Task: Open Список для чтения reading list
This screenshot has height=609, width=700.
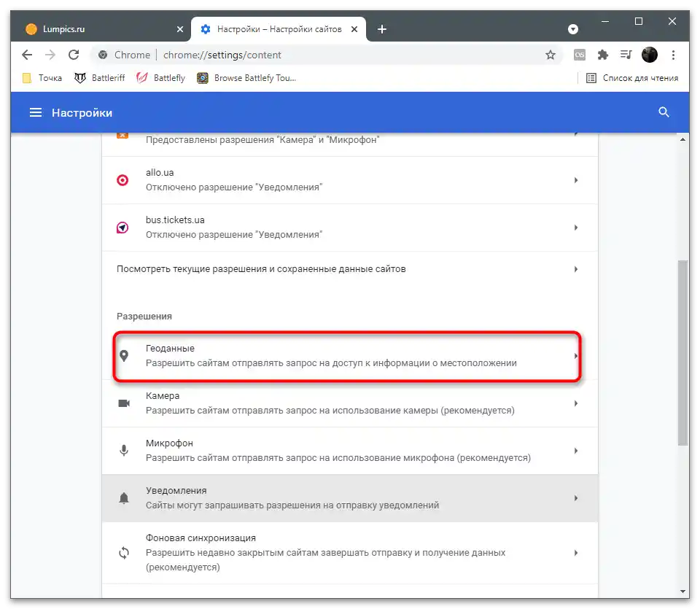Action: (x=632, y=78)
